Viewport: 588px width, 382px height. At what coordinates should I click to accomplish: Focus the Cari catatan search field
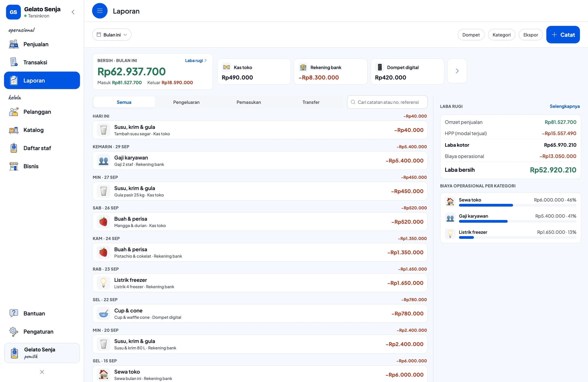[387, 102]
